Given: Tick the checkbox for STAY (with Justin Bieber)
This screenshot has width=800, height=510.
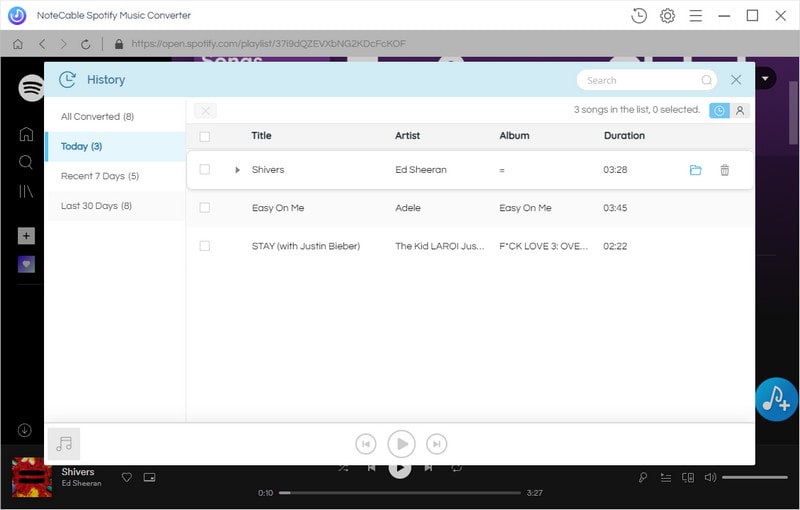Looking at the screenshot, I should [x=205, y=246].
